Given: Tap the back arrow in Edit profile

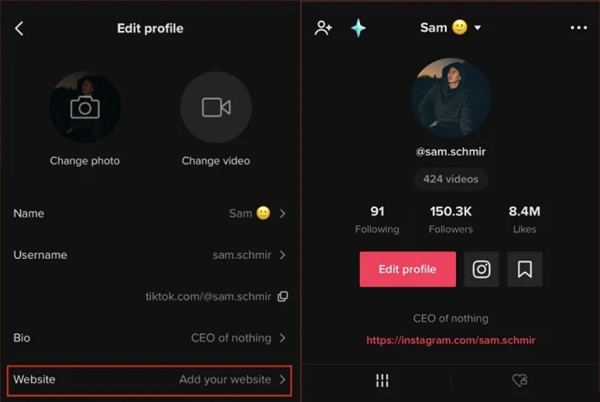Looking at the screenshot, I should click(19, 28).
